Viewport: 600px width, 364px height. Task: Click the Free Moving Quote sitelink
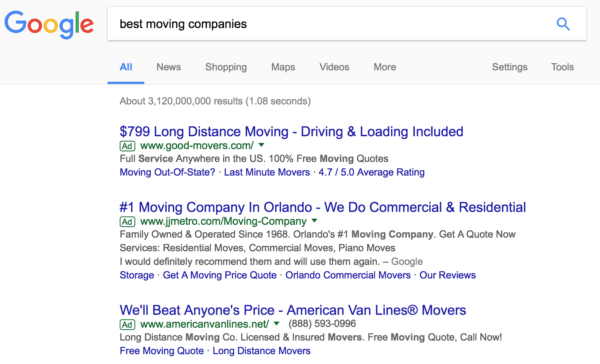tap(161, 351)
